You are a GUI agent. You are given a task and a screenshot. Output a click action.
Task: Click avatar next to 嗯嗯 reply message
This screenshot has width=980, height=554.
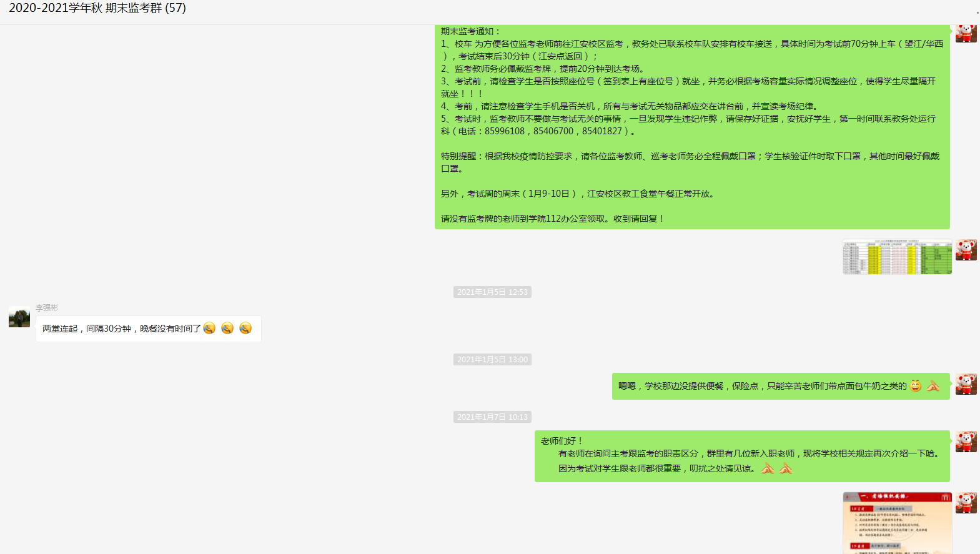point(966,384)
